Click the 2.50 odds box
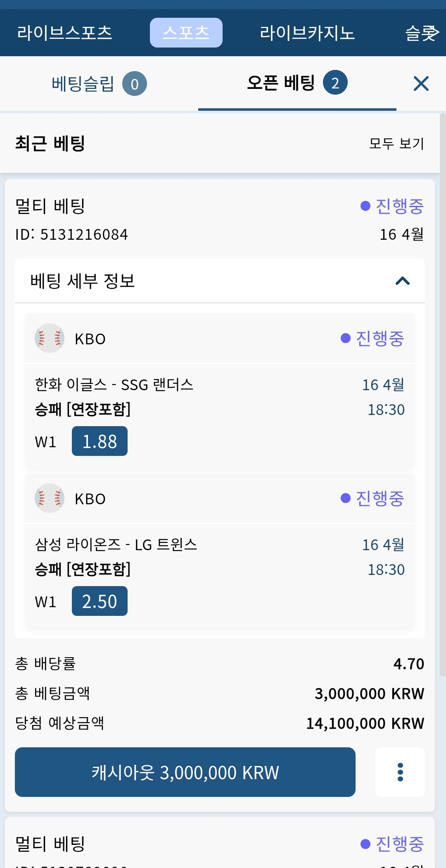The width and height of the screenshot is (446, 868). (x=100, y=601)
